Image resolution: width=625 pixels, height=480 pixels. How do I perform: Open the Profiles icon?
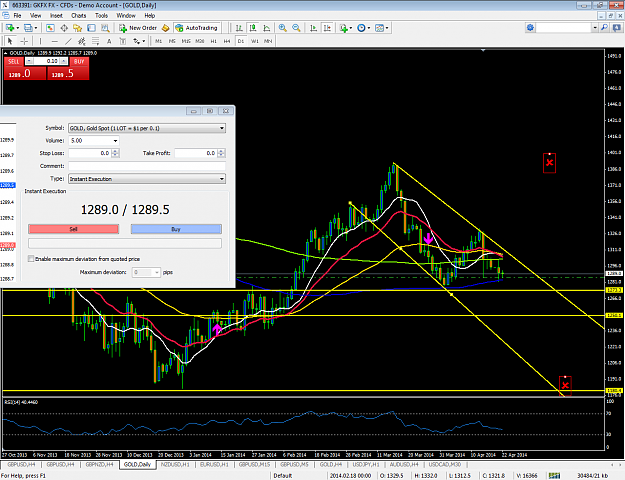(28, 28)
